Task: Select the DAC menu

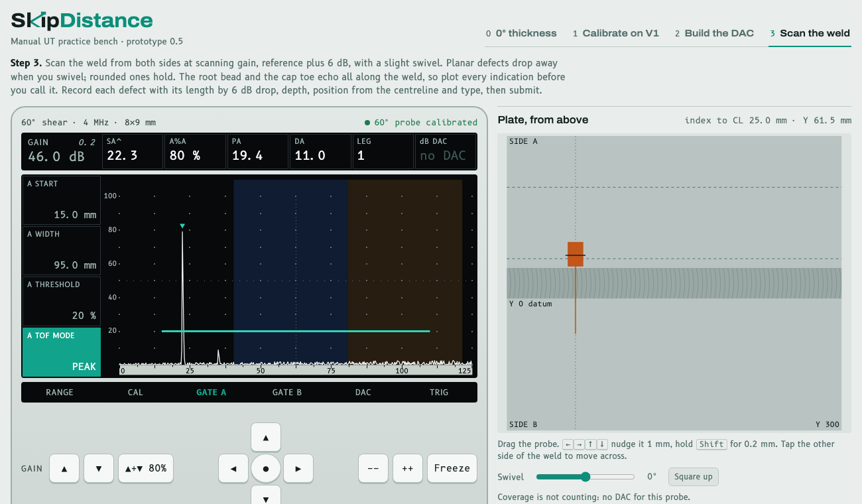Action: pos(363,393)
